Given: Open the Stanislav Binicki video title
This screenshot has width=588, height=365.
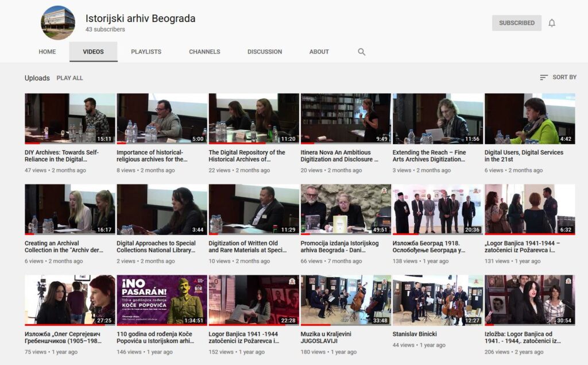Looking at the screenshot, I should tap(415, 334).
